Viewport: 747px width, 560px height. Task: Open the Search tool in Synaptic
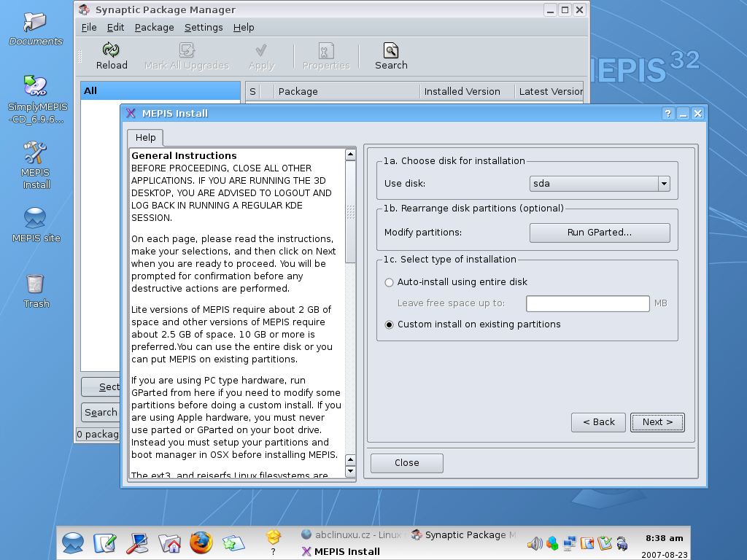391,51
